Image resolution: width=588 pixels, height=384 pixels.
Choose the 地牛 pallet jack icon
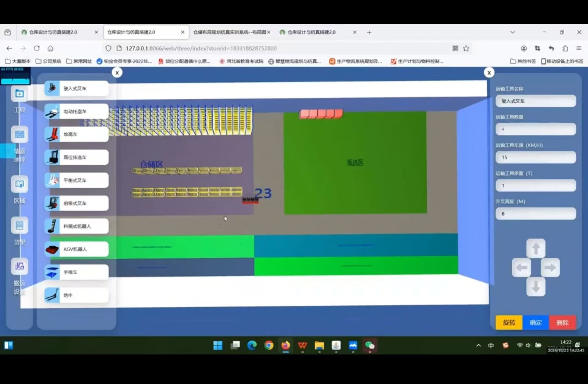52,295
